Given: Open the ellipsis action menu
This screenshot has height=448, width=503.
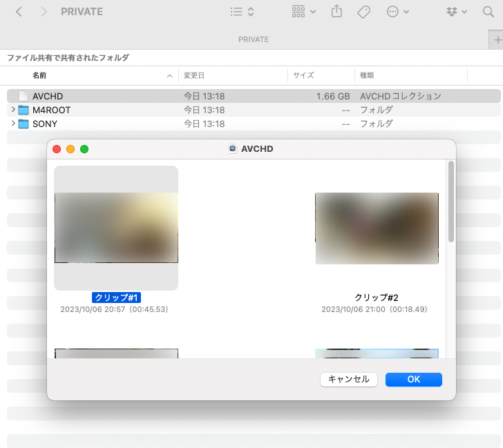Looking at the screenshot, I should point(397,12).
